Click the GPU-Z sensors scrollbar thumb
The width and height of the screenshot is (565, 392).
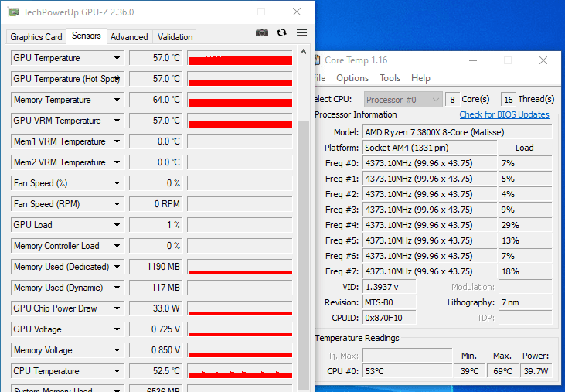tap(304, 254)
